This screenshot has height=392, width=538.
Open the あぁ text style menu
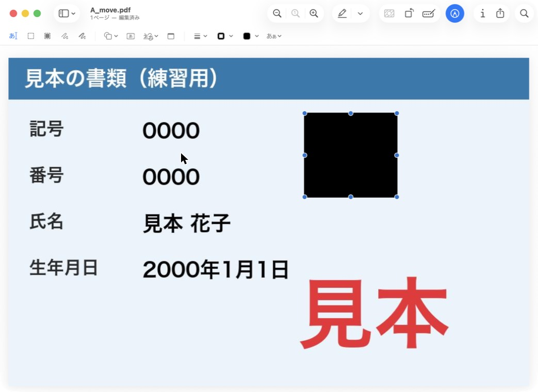(274, 36)
